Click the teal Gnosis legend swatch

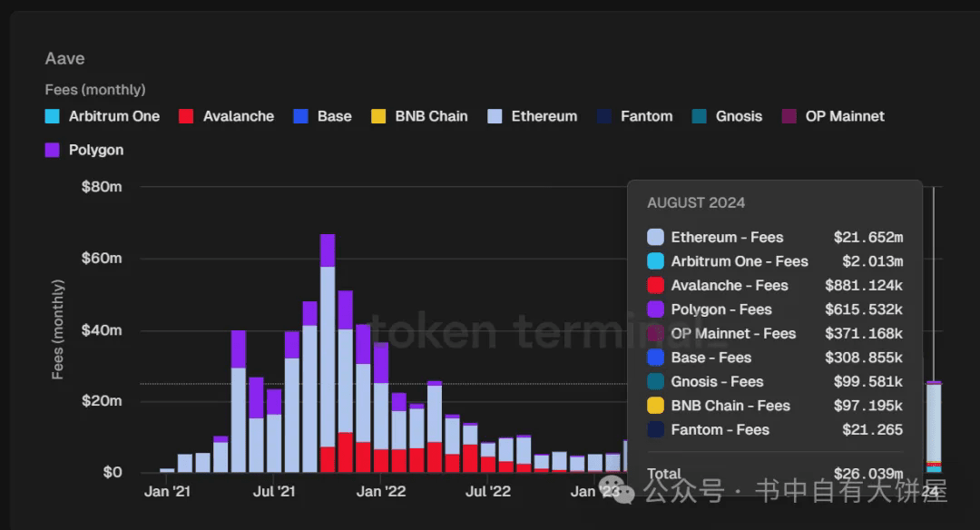[700, 116]
